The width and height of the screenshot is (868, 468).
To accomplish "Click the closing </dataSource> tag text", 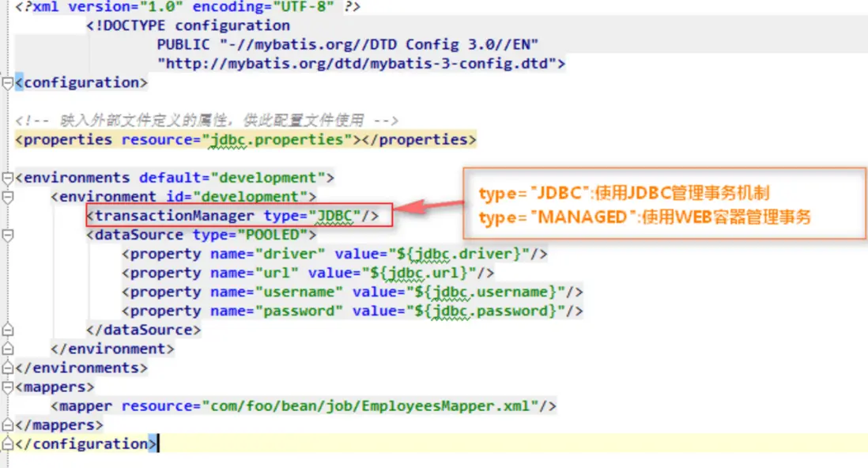I will pos(144,330).
